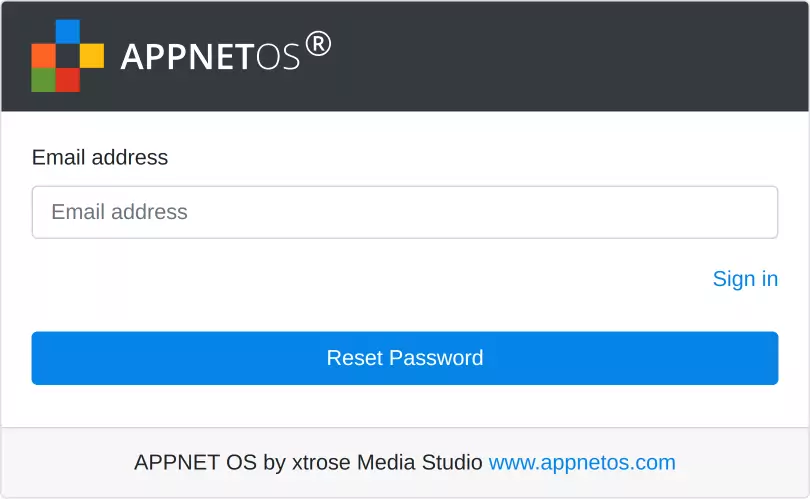Viewport: 810px width, 499px height.
Task: Click blank white space left of Sign in
Action: (x=350, y=279)
